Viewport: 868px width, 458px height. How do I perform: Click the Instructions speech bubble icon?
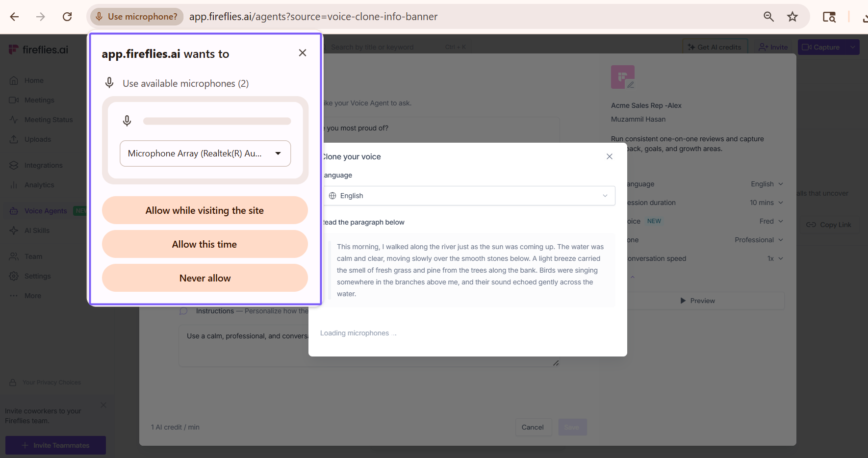pyautogui.click(x=183, y=311)
